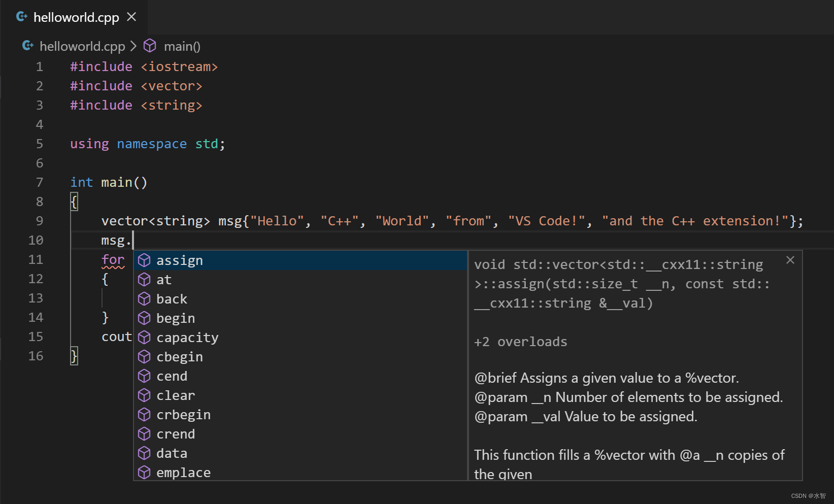Click the 'msg.' text on line 10
The image size is (834, 504).
pos(117,240)
